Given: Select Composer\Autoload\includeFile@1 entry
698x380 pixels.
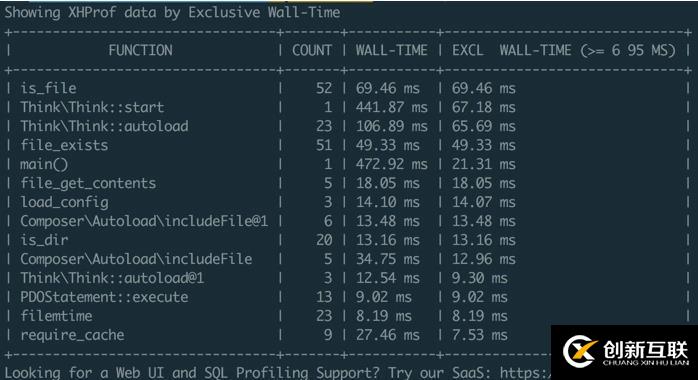Looking at the screenshot, I should [x=144, y=221].
